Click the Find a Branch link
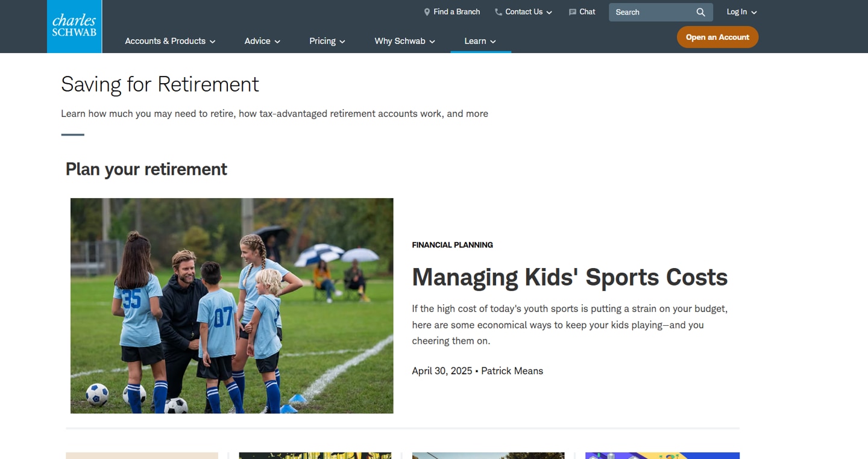 pos(456,12)
